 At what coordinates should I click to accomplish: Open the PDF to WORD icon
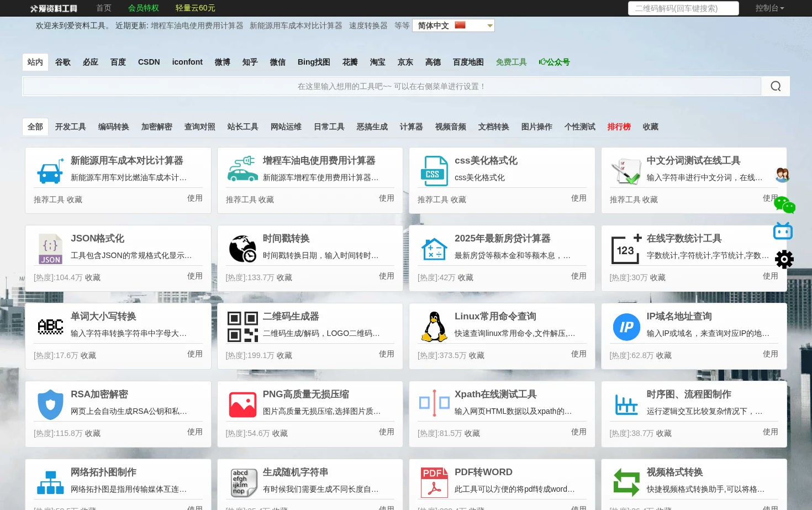click(435, 482)
